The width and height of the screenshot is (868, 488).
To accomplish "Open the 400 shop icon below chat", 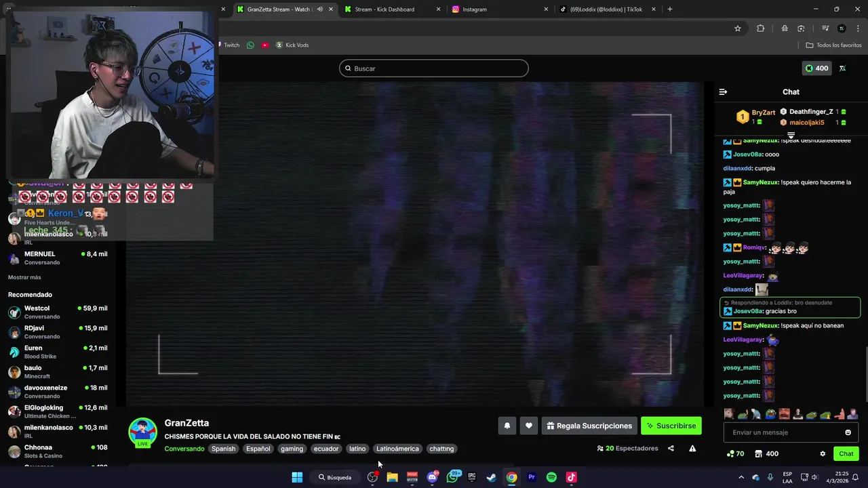I will pos(766,453).
